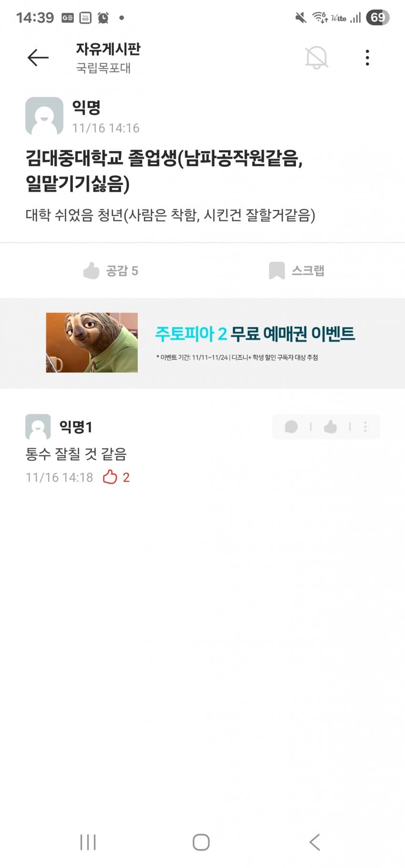Reply to 익명1 with the speech bubble icon
The height and width of the screenshot is (868, 405).
(291, 427)
